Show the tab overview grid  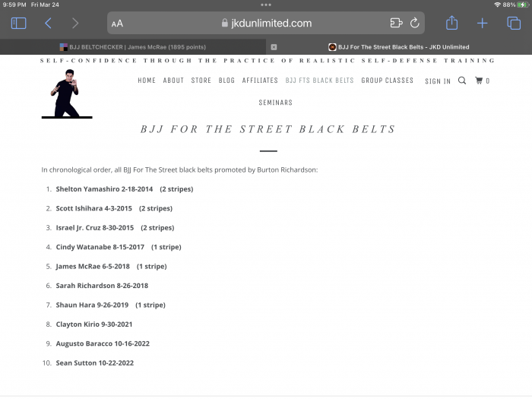(x=513, y=24)
